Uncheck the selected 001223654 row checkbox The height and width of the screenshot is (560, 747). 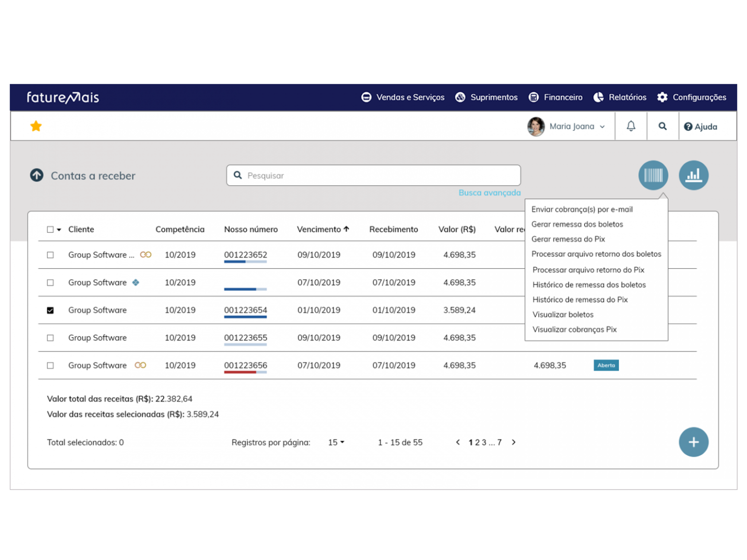pyautogui.click(x=50, y=310)
